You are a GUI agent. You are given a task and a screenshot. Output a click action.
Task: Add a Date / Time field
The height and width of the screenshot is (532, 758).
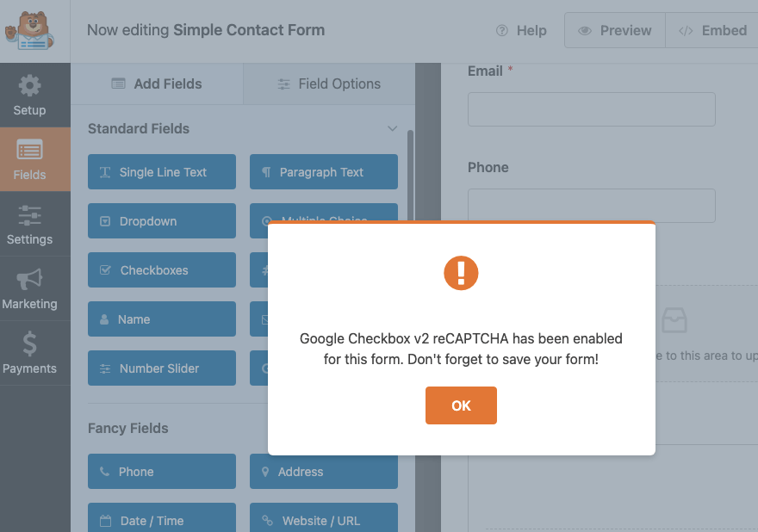(162, 518)
